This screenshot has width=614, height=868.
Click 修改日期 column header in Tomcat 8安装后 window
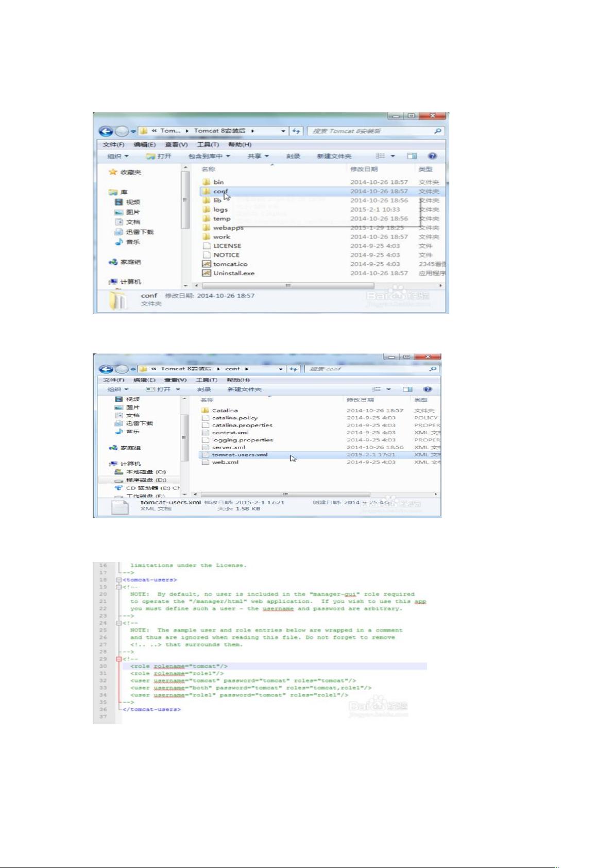364,169
